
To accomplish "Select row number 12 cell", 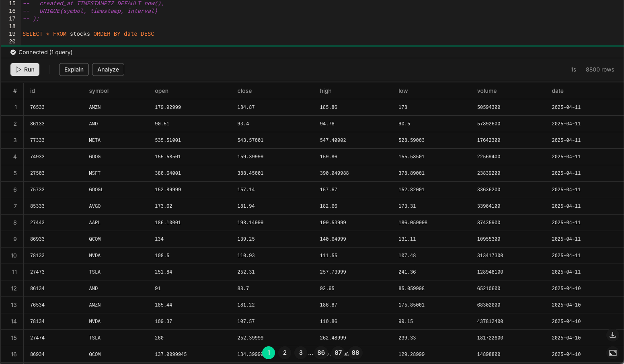I will 14,288.
